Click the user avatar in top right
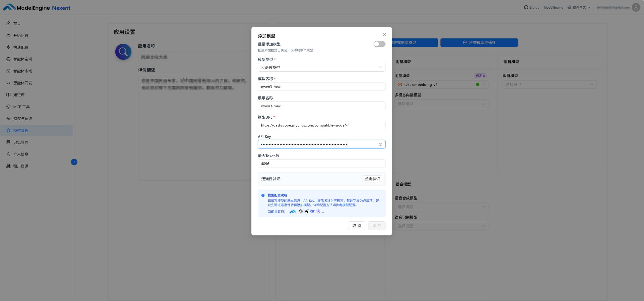 pos(636,7)
